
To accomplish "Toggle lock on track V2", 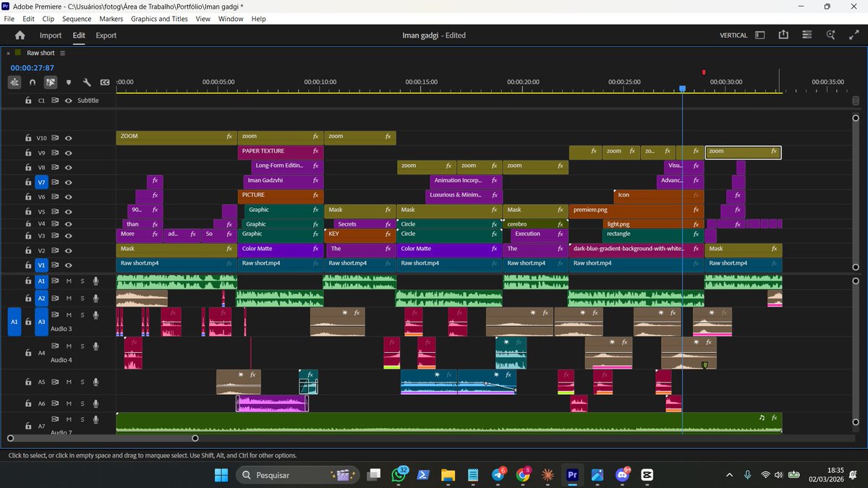I will [x=27, y=250].
